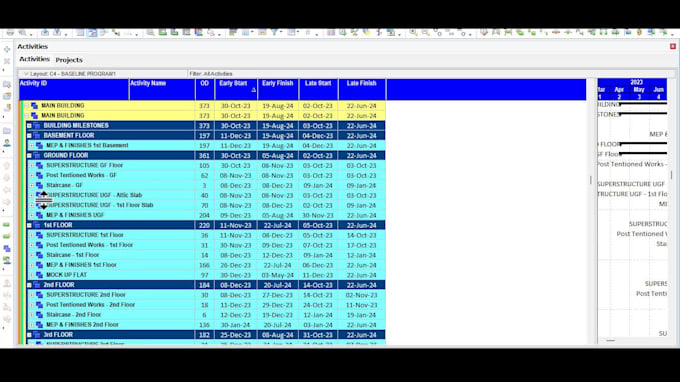The height and width of the screenshot is (382, 680).
Task: Click the Late Finish column header
Action: (x=362, y=89)
